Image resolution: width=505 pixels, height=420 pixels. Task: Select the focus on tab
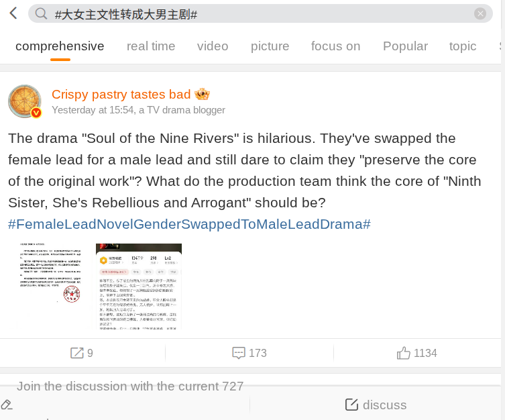335,46
